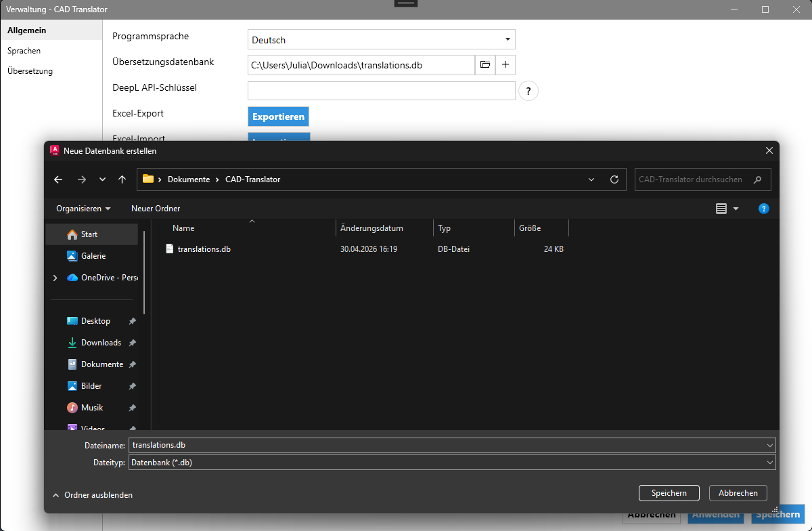Click the search magnifier icon
This screenshot has height=531, width=812.
click(x=758, y=179)
